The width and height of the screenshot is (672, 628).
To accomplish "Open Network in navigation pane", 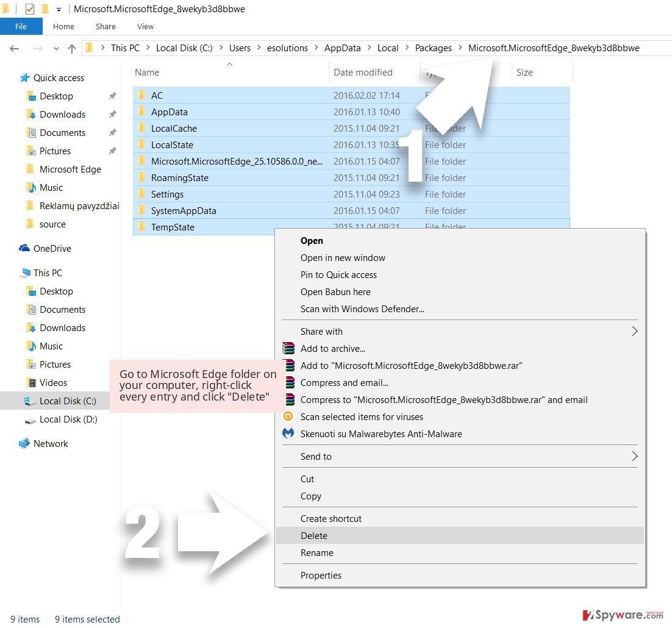I will 51,444.
